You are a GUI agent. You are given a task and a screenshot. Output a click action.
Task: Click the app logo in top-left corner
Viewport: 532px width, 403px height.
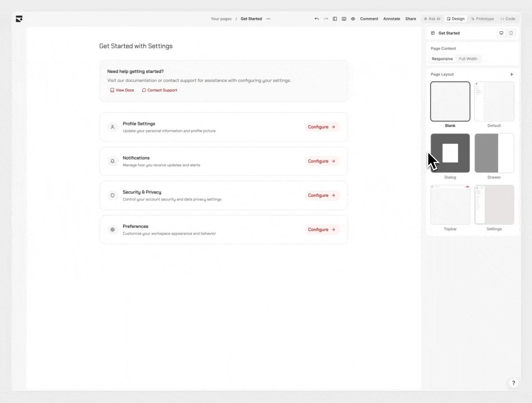[x=19, y=19]
